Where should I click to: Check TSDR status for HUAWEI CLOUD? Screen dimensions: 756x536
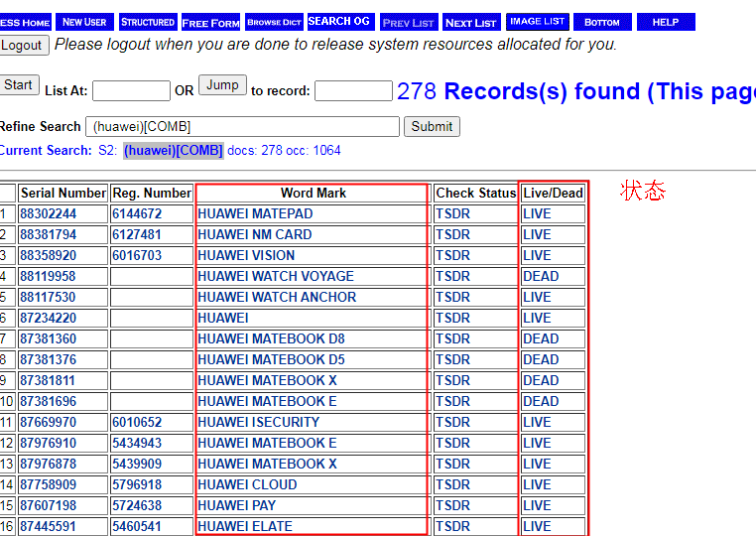(452, 484)
